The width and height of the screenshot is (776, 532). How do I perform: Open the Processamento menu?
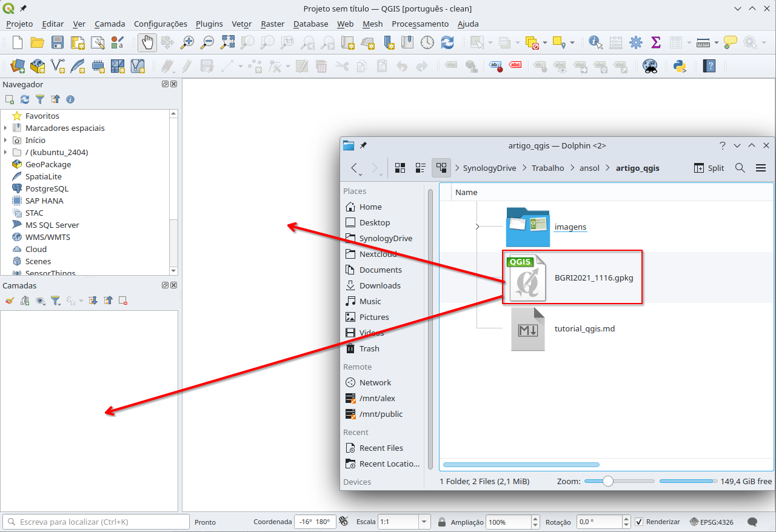(x=420, y=24)
